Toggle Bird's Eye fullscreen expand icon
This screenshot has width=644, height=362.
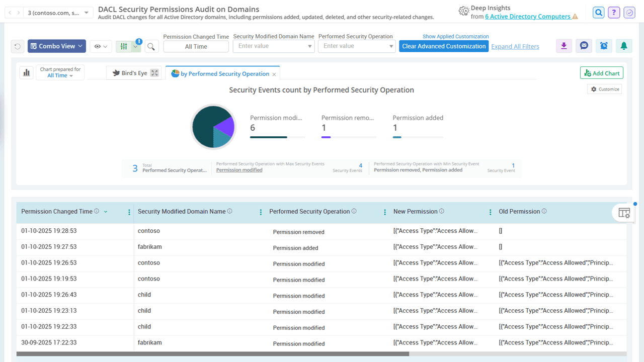click(x=154, y=73)
